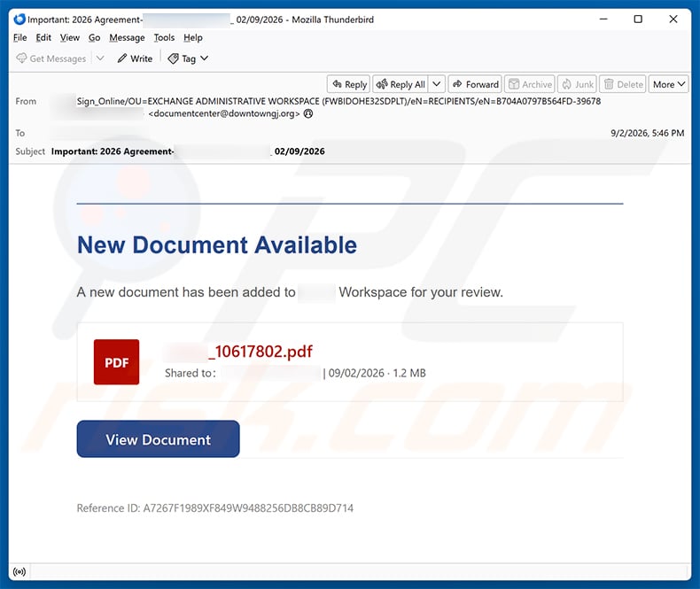
Task: Open the More actions dropdown
Action: pos(668,84)
